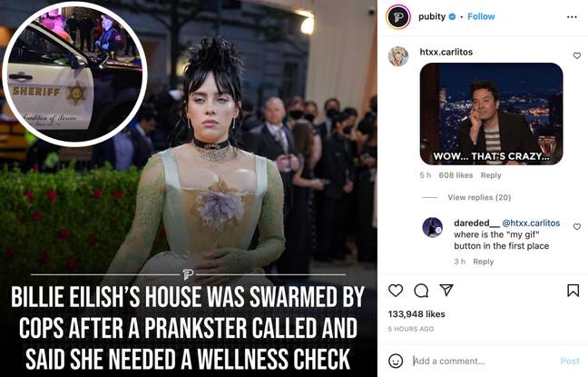Expand View replies (20)
Screen dimensions: 588x377
(479, 197)
